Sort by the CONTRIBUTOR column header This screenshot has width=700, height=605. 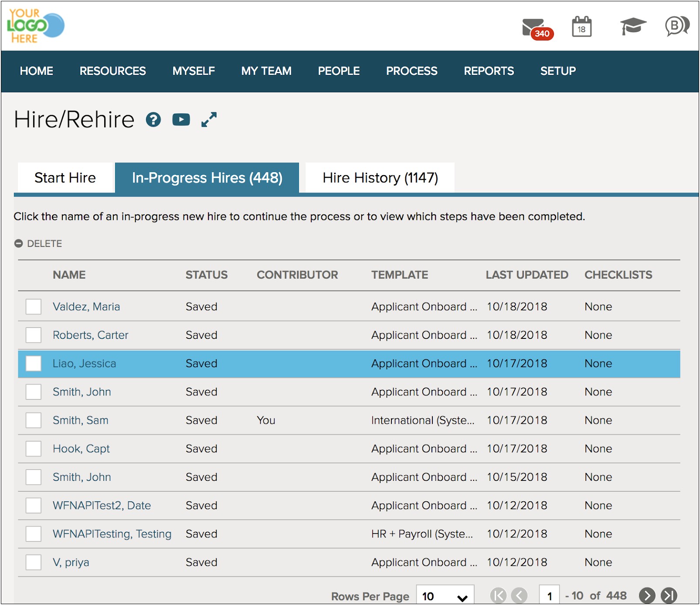coord(297,275)
